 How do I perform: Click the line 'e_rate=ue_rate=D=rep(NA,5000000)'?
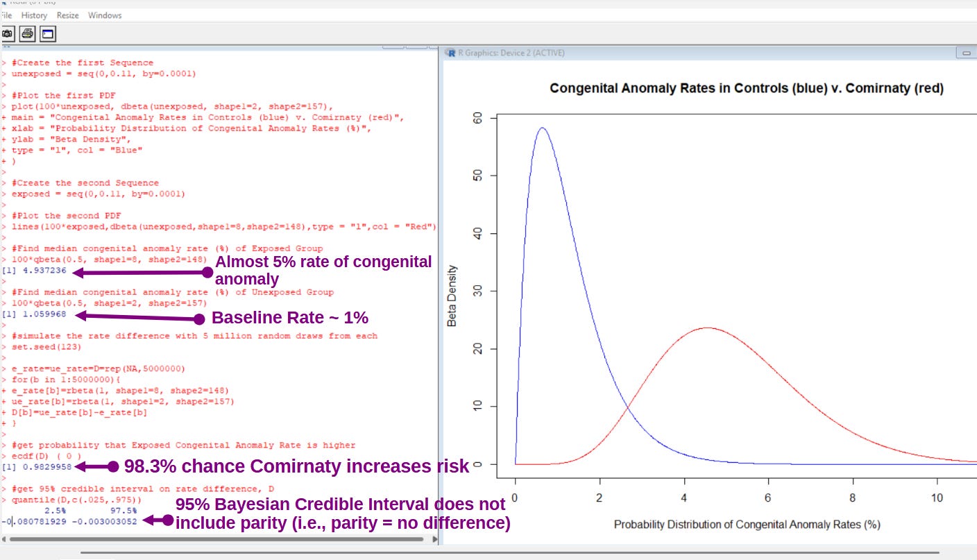coord(99,368)
